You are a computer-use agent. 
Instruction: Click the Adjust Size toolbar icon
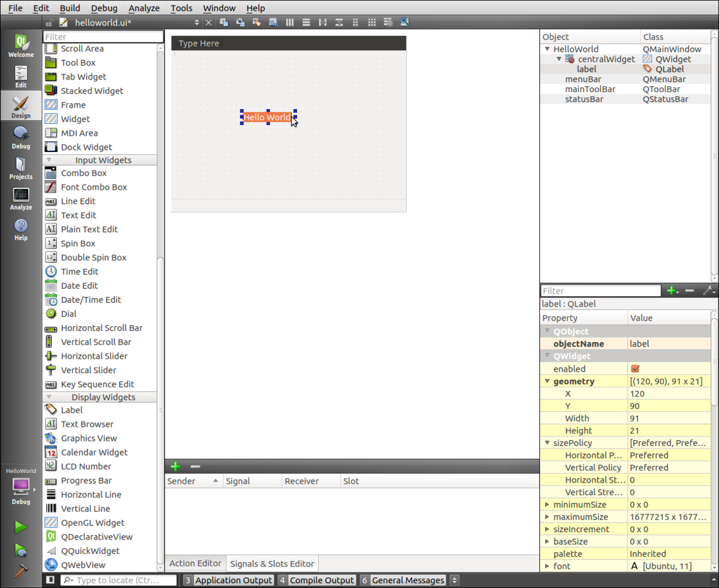tap(405, 22)
